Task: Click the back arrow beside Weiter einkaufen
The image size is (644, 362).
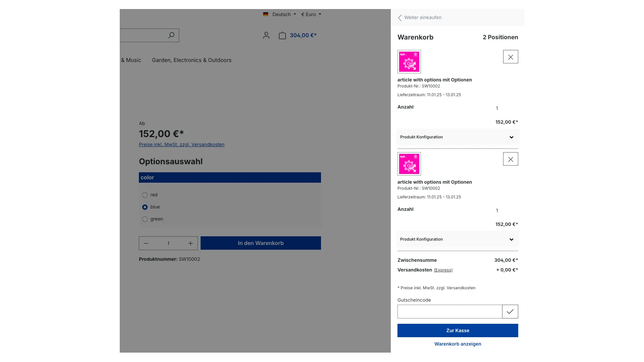Action: point(399,18)
